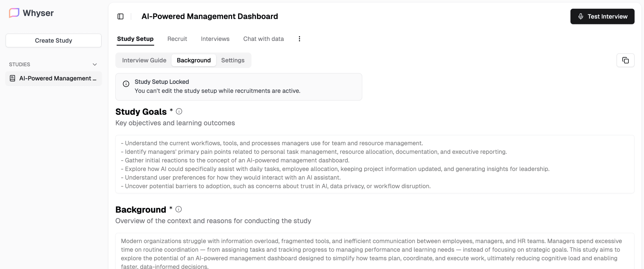The height and width of the screenshot is (269, 644).
Task: Open the Interviews tab
Action: tap(215, 39)
